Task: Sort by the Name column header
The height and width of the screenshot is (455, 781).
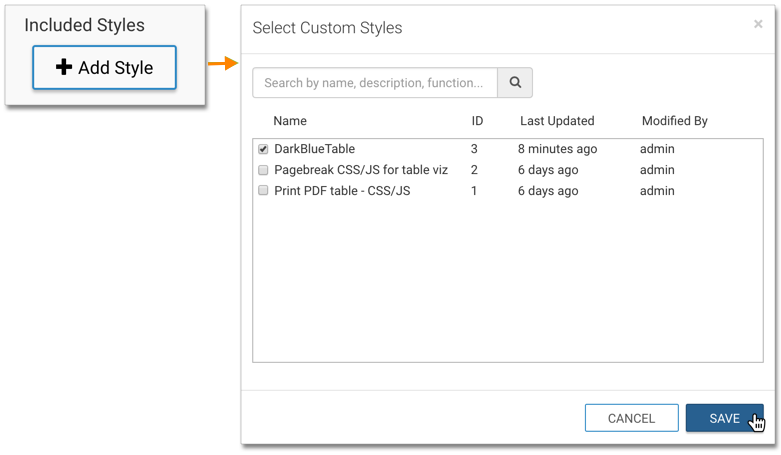Action: [290, 121]
